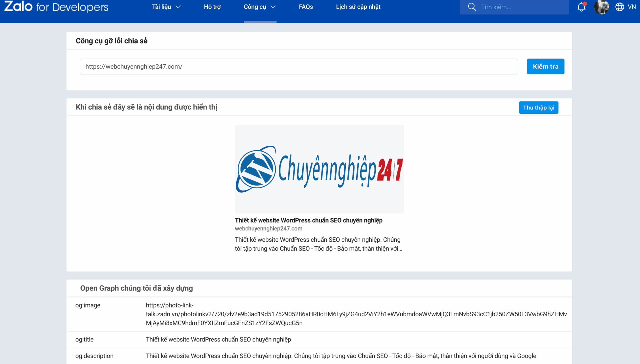The image size is (640, 364).
Task: Expand the Công cụ dropdown
Action: (259, 7)
